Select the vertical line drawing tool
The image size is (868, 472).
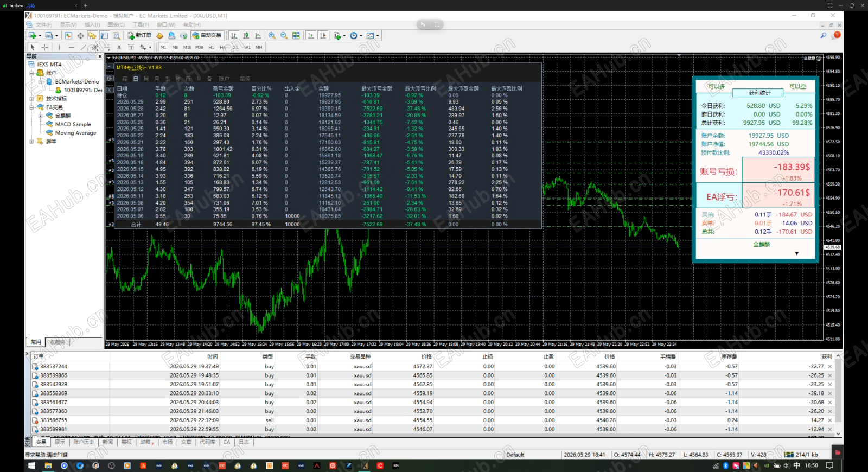point(59,47)
